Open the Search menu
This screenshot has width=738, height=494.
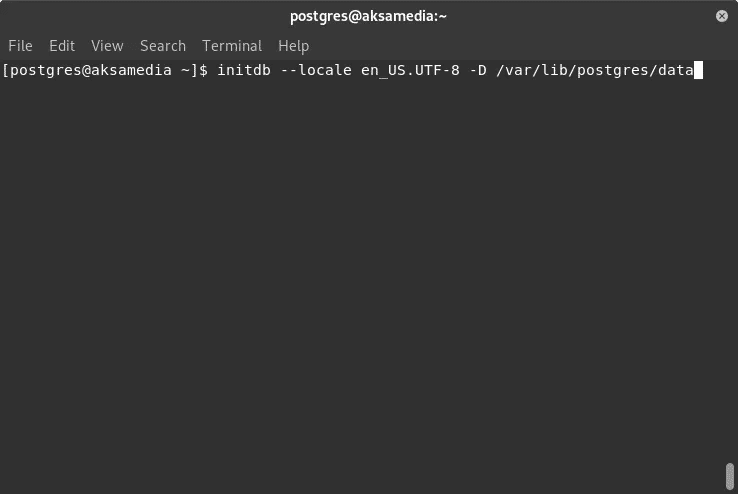163,46
